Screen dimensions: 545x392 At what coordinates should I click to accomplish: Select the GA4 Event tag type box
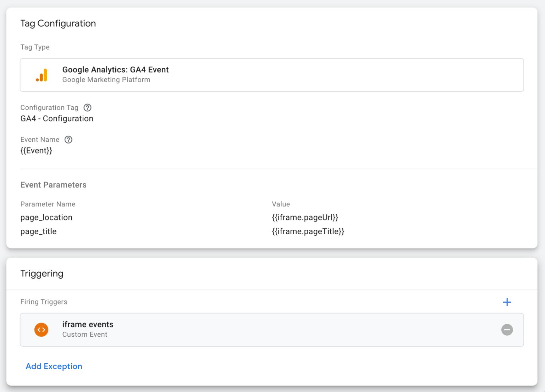pyautogui.click(x=272, y=75)
